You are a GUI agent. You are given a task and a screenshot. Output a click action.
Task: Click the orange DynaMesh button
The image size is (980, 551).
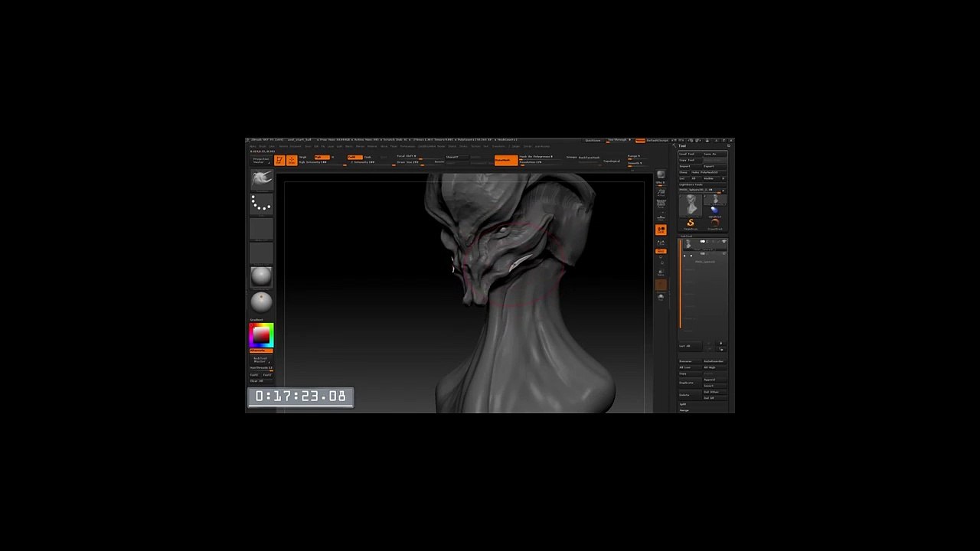pos(506,160)
